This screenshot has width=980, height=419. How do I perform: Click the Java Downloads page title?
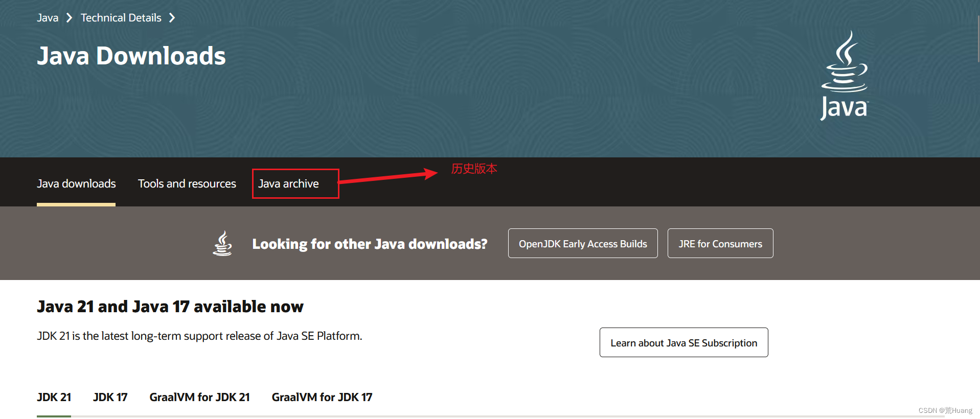[131, 56]
